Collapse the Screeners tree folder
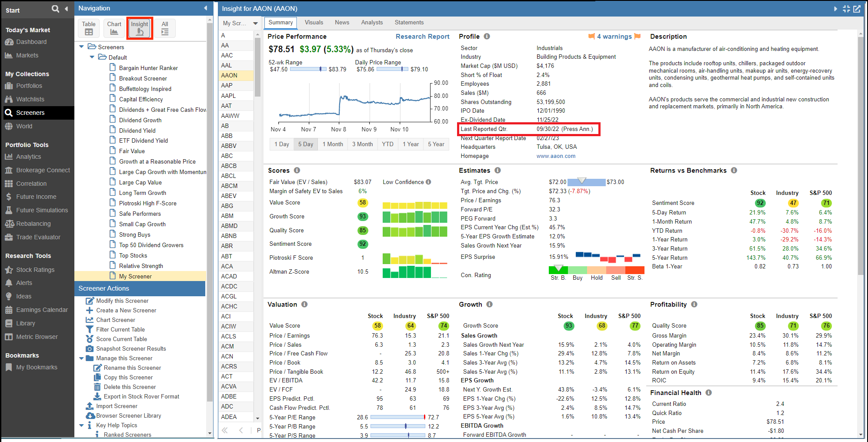 click(81, 47)
